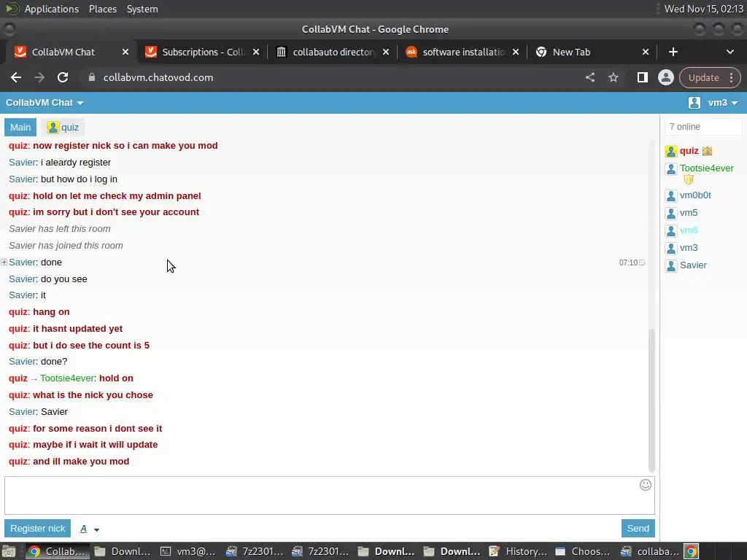Click the clock showing Wed Nov 15

tap(703, 9)
